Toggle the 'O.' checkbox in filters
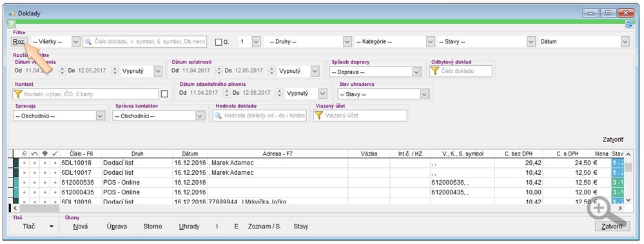This screenshot has height=244, width=644. pos(219,42)
